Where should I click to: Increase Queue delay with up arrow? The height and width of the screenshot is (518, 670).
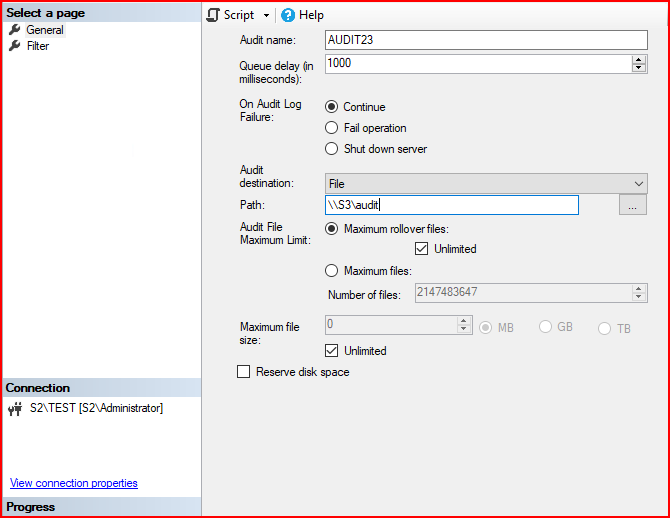coord(639,59)
